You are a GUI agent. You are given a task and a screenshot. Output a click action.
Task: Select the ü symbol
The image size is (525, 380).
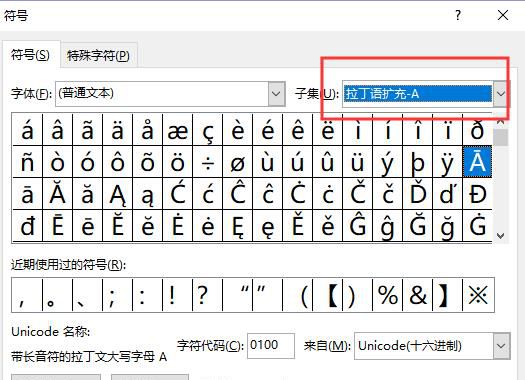pos(357,162)
